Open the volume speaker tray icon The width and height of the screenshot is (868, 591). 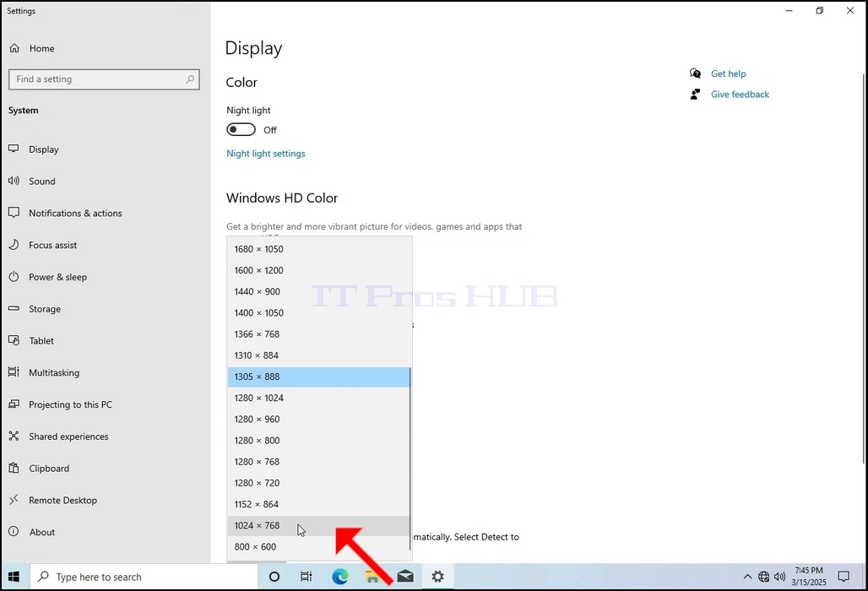[x=779, y=577]
